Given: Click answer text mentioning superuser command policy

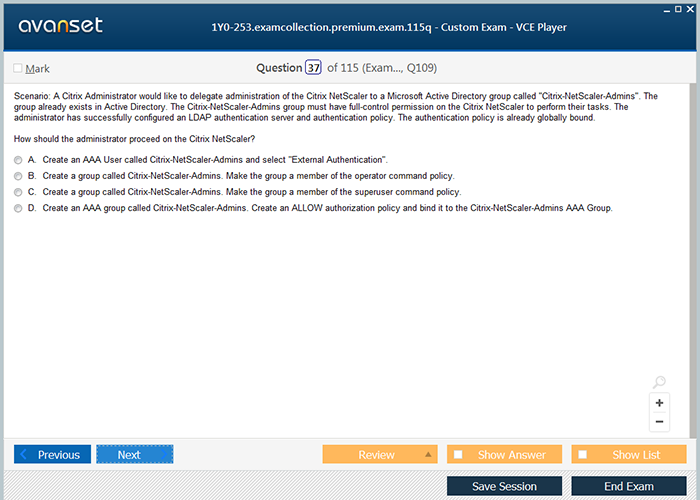Looking at the screenshot, I should pyautogui.click(x=252, y=192).
